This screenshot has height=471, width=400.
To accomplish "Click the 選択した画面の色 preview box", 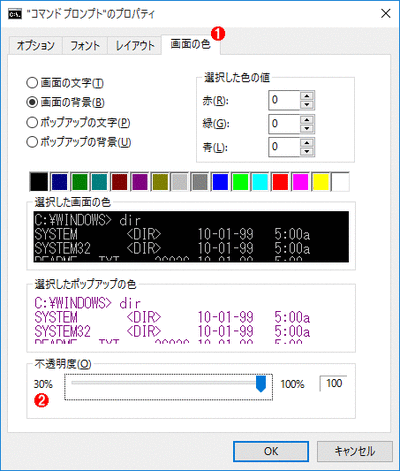I will click(191, 236).
